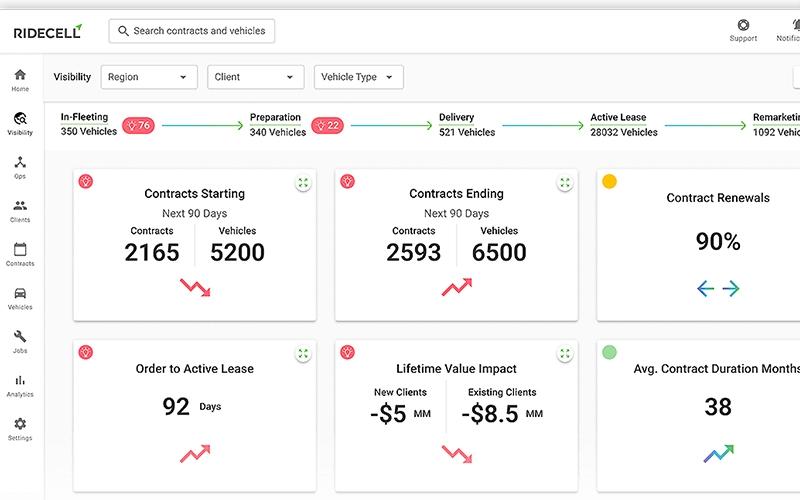Click the 6500 vehicles value
The width and height of the screenshot is (800, 500).
499,252
